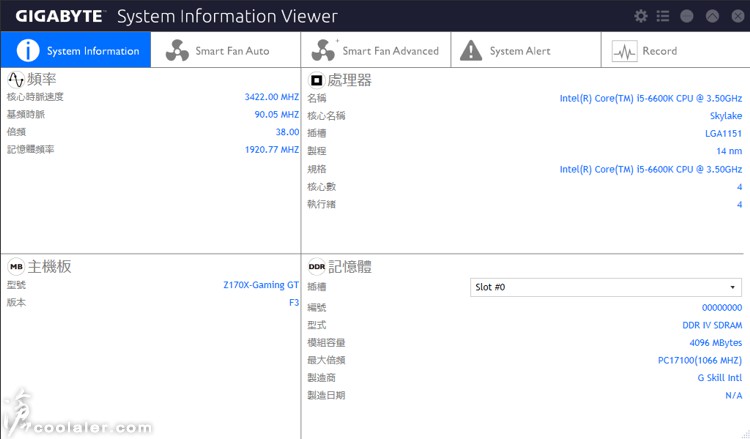750x439 pixels.
Task: Click the Smart Fan Auto fan icon
Action: [x=177, y=50]
